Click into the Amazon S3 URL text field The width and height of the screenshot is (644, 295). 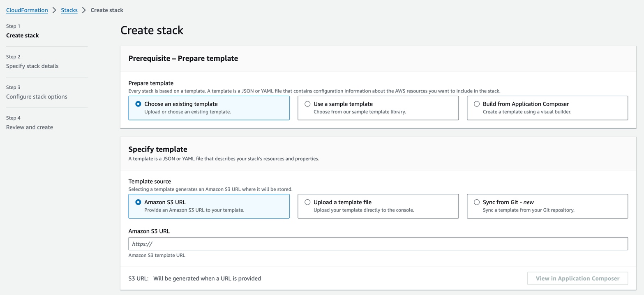(x=378, y=244)
